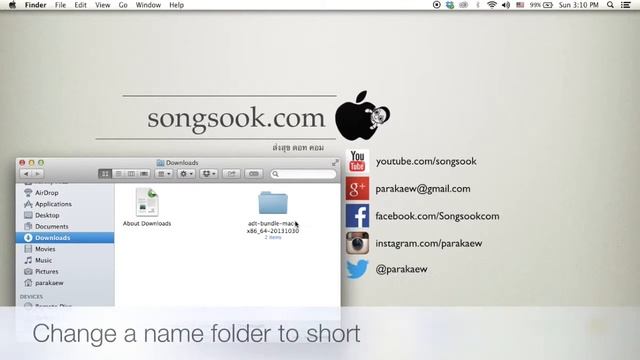Click the Wi-Fi status icon
This screenshot has height=360, width=640.
pyautogui.click(x=492, y=5)
